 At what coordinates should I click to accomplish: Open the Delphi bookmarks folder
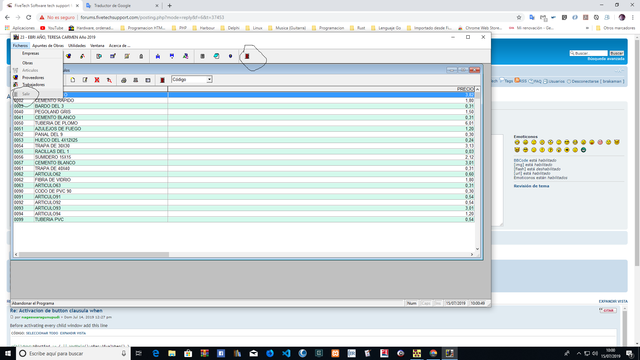click(230, 28)
